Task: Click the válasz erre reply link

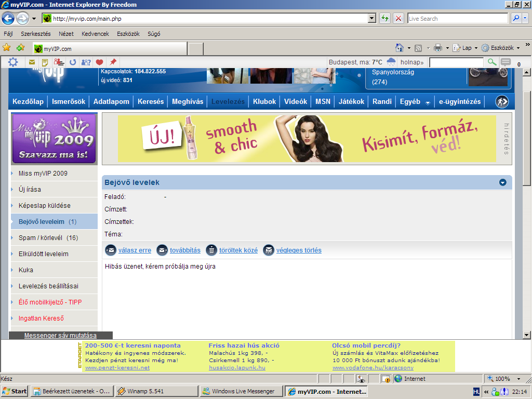Action: [x=135, y=250]
